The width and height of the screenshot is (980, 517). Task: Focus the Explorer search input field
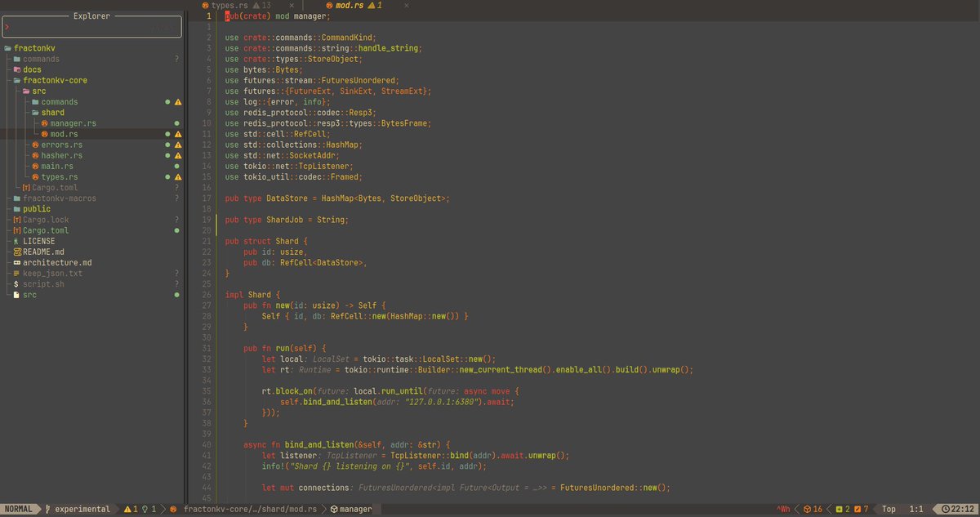91,27
